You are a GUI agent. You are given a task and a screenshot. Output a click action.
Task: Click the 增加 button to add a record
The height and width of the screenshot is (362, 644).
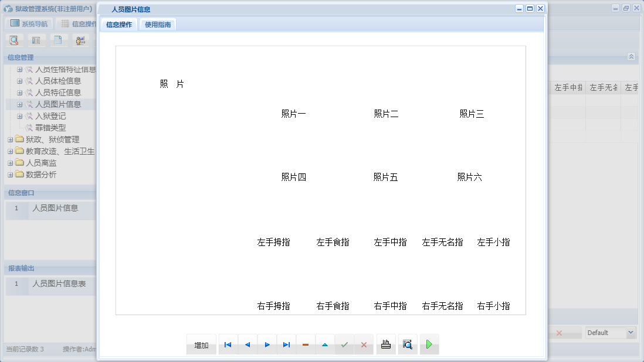(x=201, y=344)
